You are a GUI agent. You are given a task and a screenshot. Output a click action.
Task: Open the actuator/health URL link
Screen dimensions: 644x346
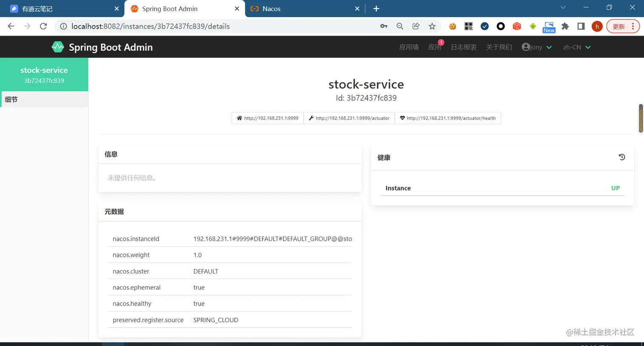tap(448, 118)
